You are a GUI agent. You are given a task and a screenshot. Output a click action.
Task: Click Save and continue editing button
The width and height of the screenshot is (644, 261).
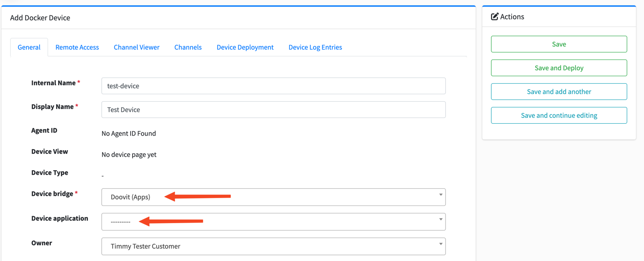pos(559,115)
